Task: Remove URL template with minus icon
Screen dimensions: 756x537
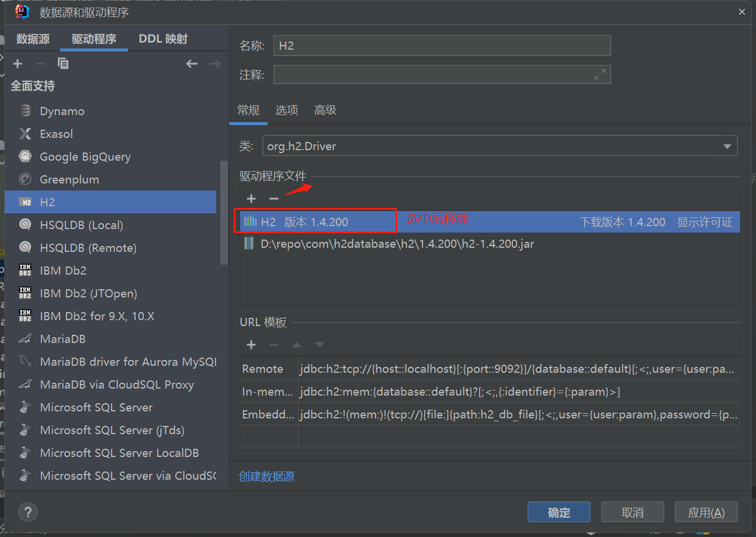Action: coord(273,345)
